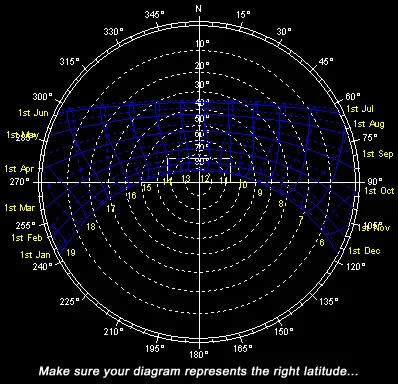398x384 pixels.
Task: Select the hour 17 marker
Action: [111, 208]
